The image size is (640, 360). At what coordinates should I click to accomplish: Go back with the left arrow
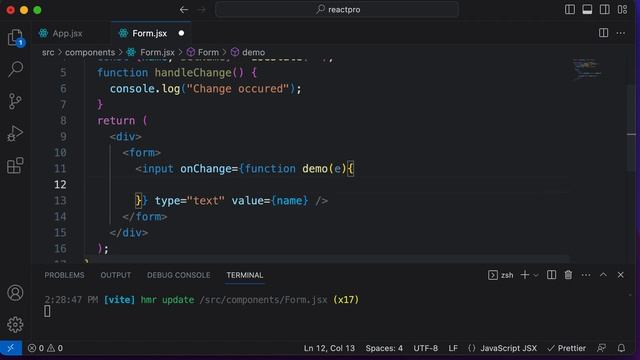[x=184, y=9]
